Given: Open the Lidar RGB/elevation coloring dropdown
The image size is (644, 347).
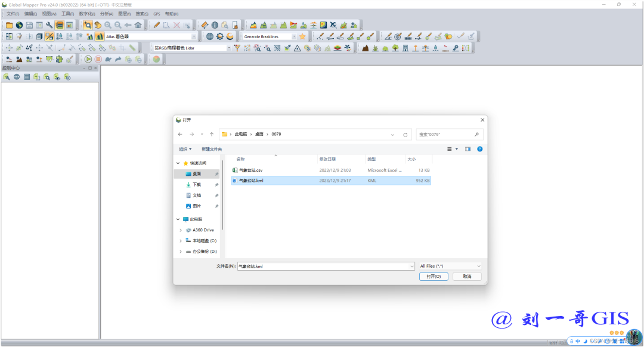Looking at the screenshot, I should point(229,48).
